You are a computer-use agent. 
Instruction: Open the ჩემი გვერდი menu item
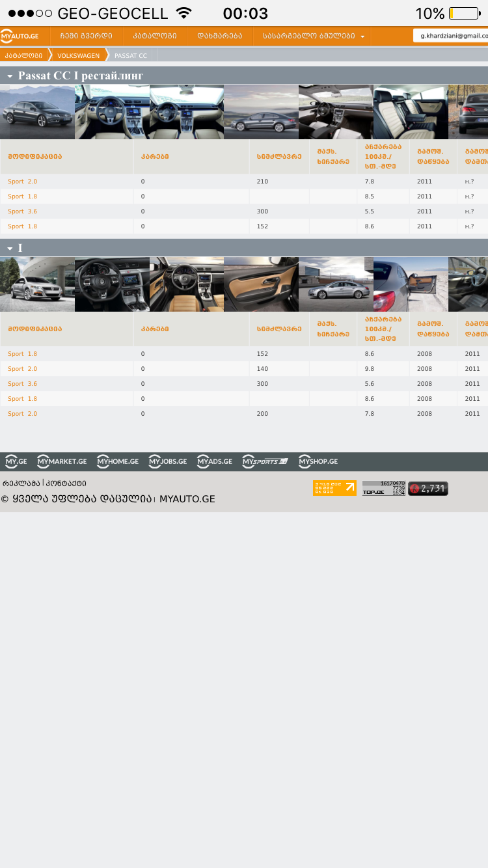(x=86, y=36)
